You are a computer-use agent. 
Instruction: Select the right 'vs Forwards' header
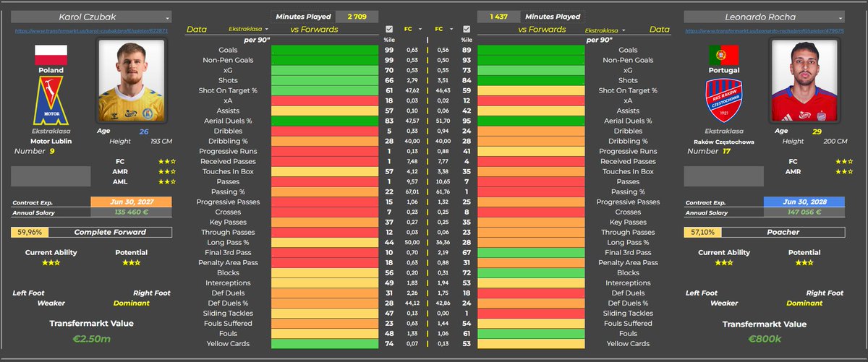click(542, 30)
